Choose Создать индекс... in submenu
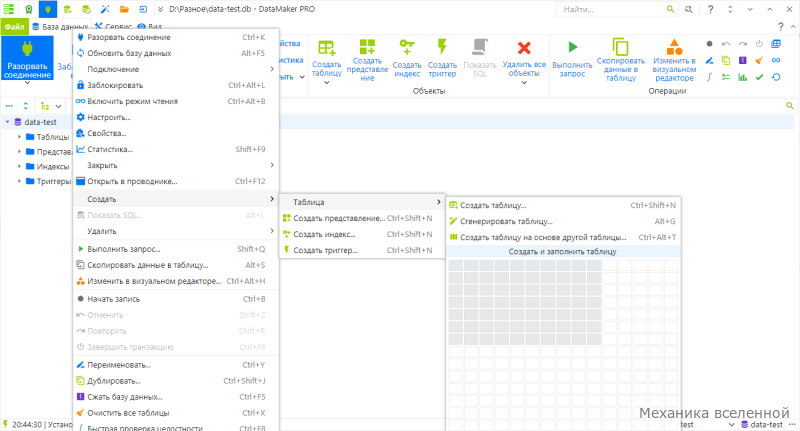Screen dimensions: 800x431 coord(362,234)
